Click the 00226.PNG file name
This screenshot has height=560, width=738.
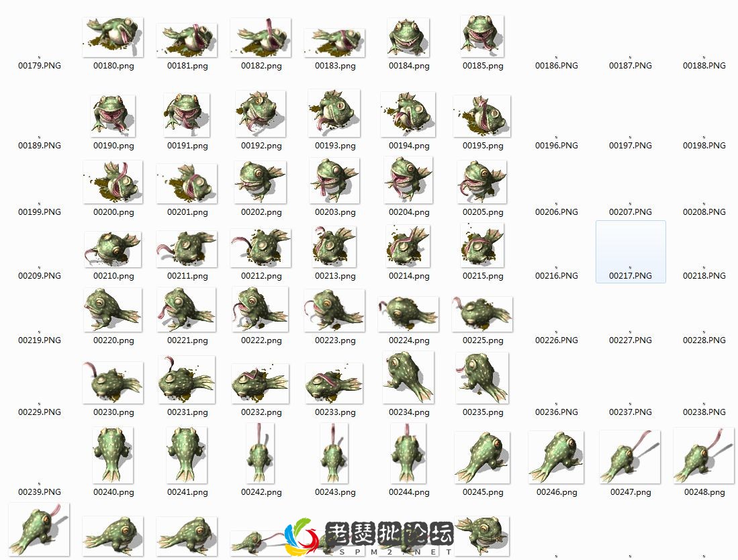click(x=556, y=340)
